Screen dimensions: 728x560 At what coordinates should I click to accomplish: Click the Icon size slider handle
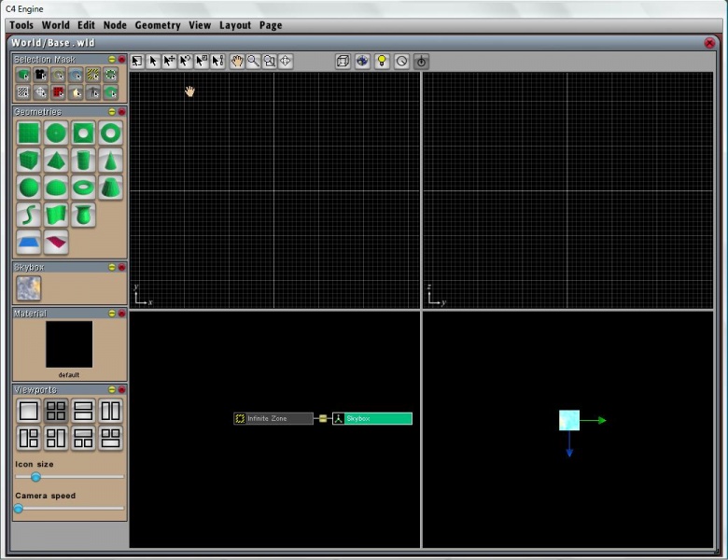pyautogui.click(x=35, y=477)
